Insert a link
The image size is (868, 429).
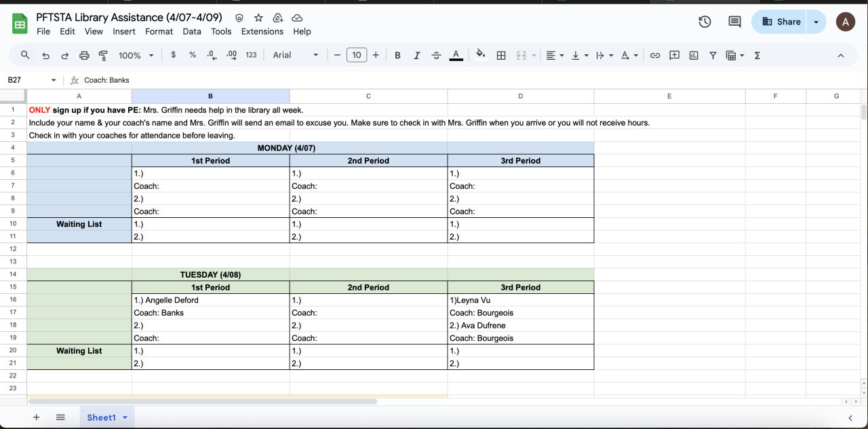[655, 55]
